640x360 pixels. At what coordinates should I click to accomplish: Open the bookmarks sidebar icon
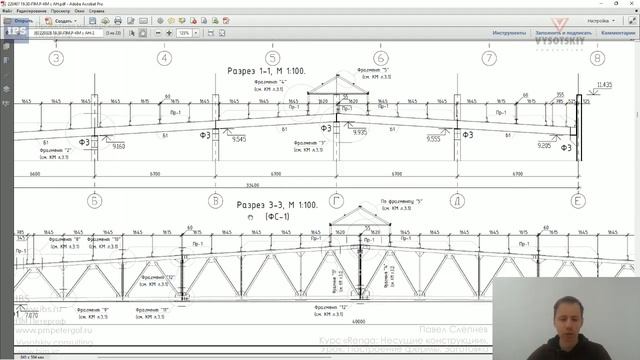click(6, 60)
